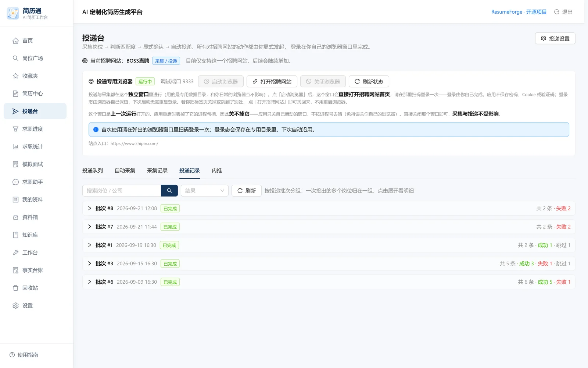Click the 刷新 records button

246,191
